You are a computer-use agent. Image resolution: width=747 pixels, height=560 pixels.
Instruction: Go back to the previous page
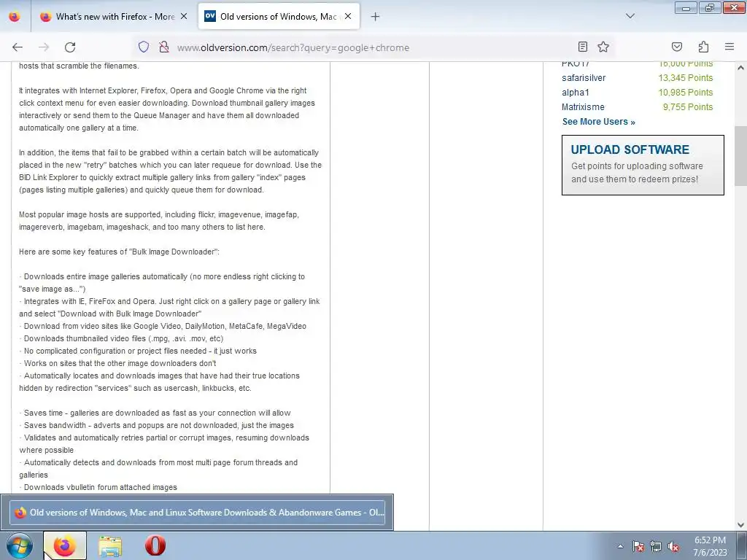(18, 47)
